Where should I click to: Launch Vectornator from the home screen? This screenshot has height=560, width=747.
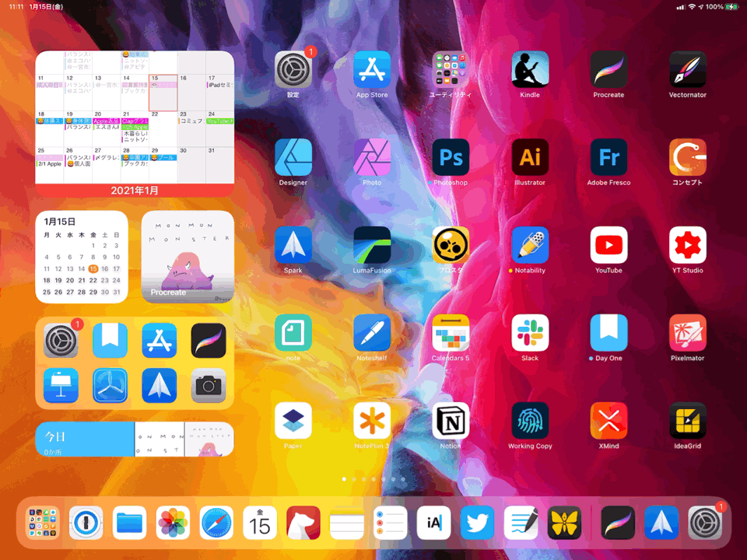click(x=687, y=69)
